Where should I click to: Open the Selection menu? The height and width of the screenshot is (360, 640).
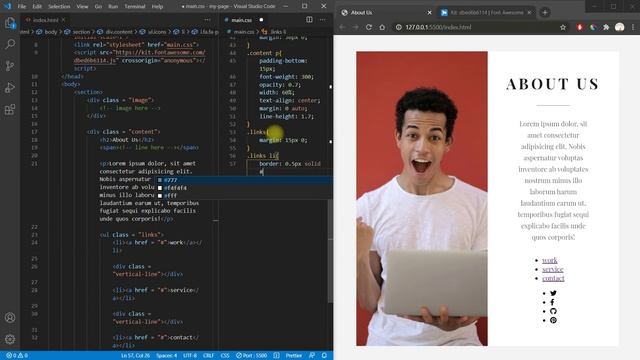pos(59,7)
